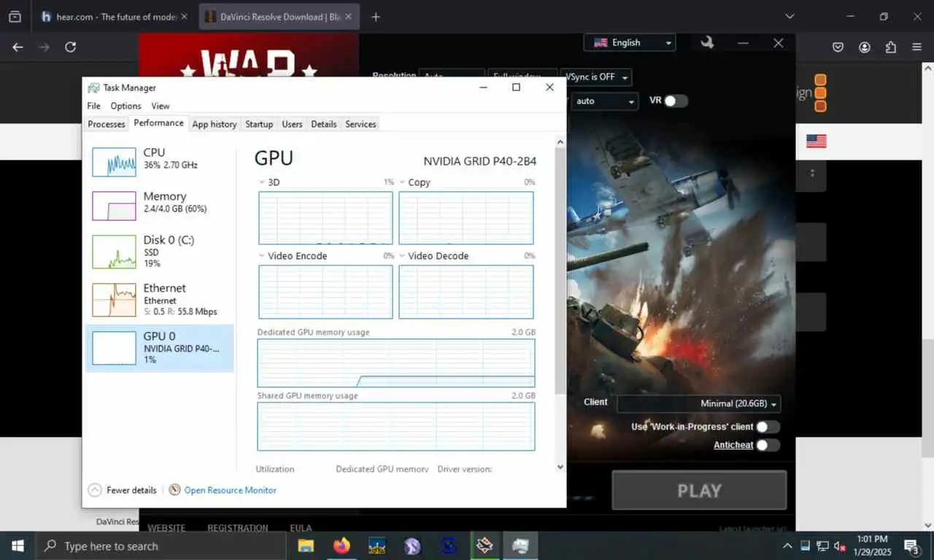Select Disk 0 (C:) in sidebar
Viewport: 934px width, 560px height.
point(160,251)
